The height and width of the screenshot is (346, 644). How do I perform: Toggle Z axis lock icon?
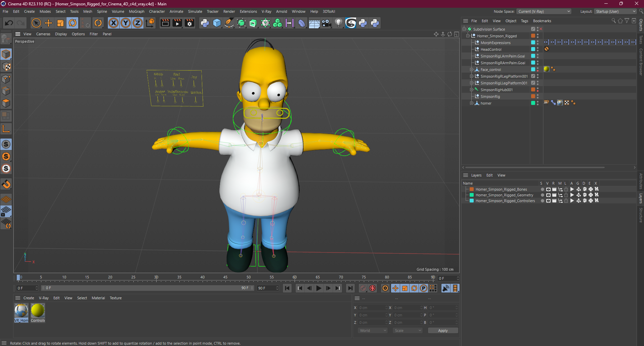pyautogui.click(x=138, y=23)
